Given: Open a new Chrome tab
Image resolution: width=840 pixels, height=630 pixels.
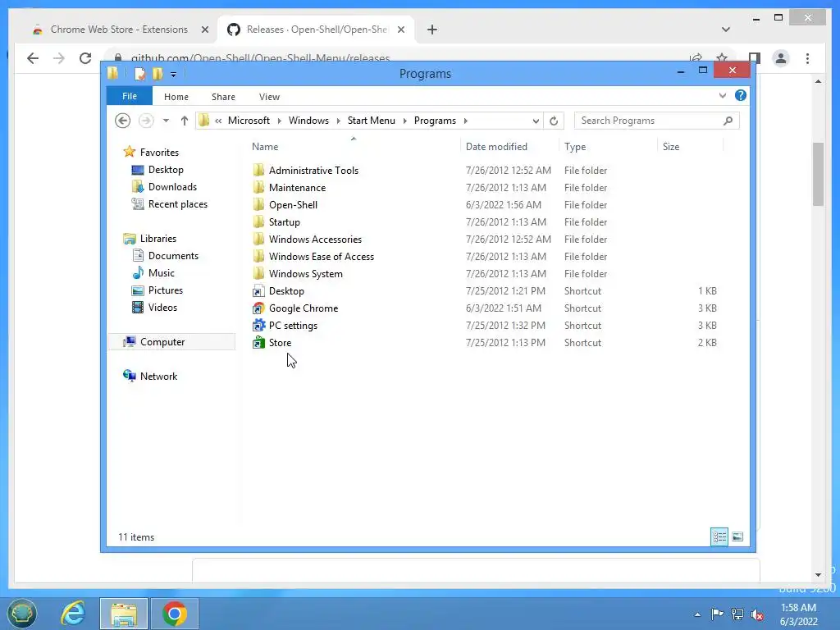Looking at the screenshot, I should coord(432,30).
